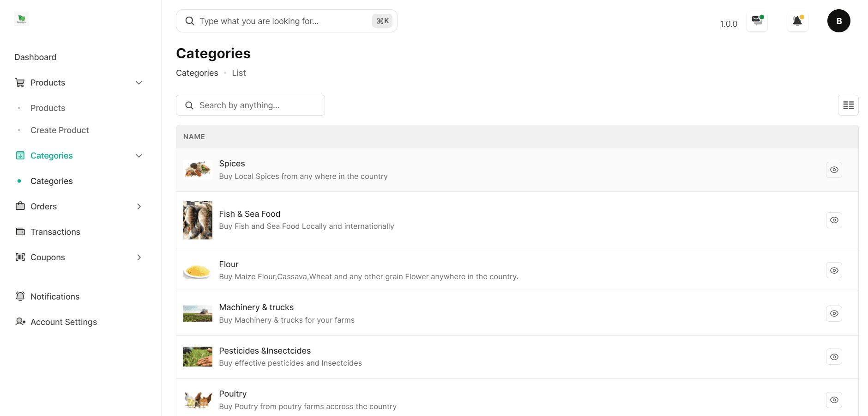Click the app logo in sidebar
The image size is (868, 416).
22,19
